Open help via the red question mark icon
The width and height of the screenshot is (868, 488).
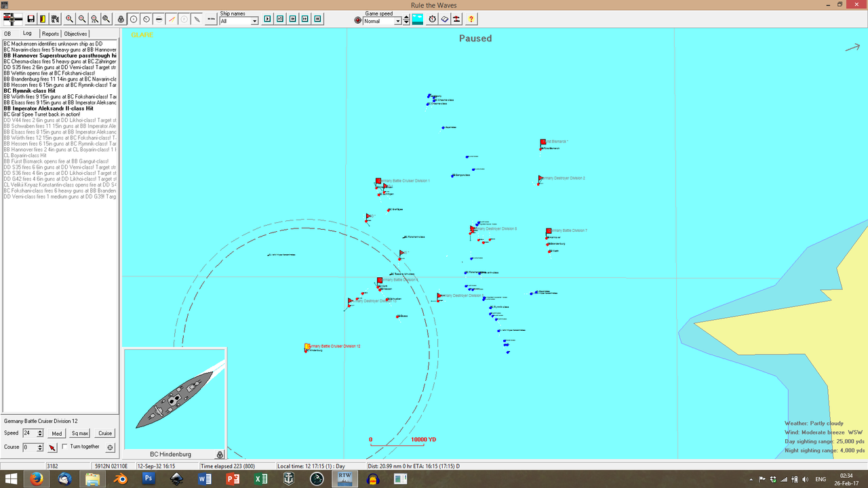click(471, 19)
